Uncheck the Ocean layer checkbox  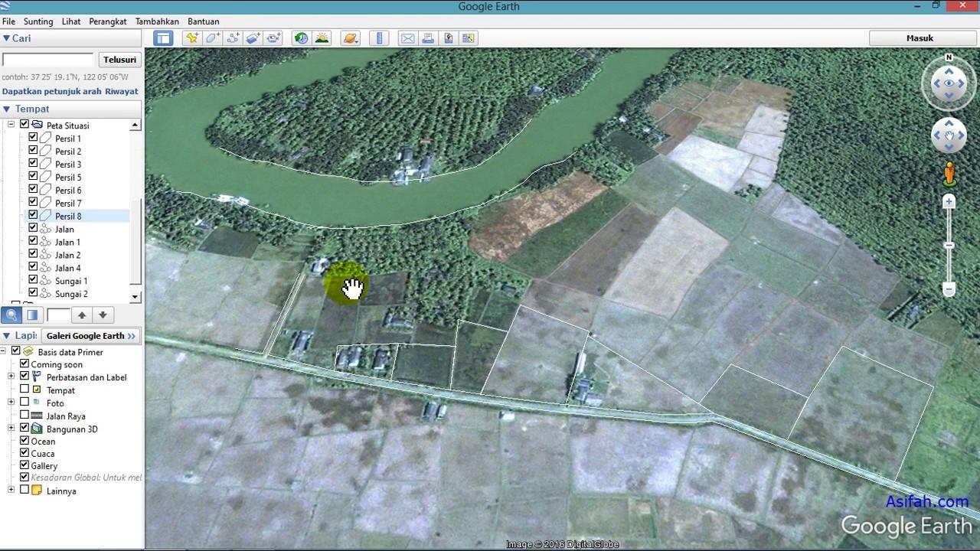(24, 441)
